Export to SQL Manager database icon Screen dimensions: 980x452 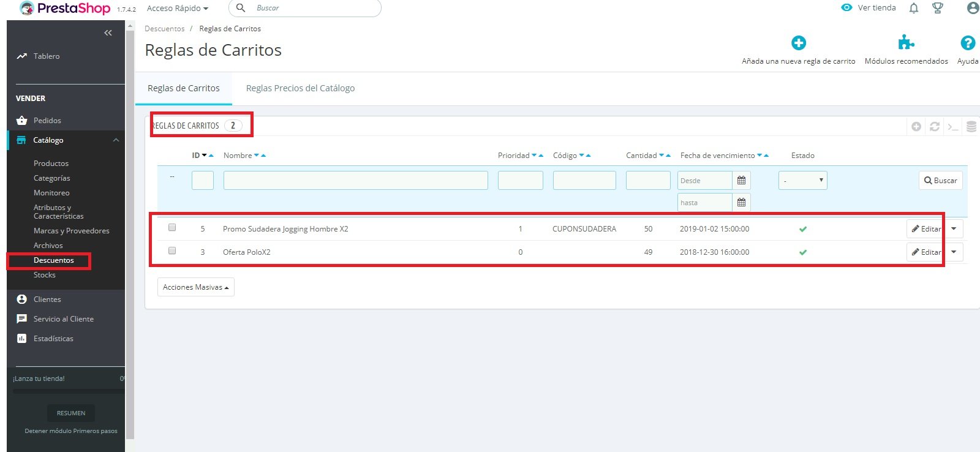pos(971,127)
